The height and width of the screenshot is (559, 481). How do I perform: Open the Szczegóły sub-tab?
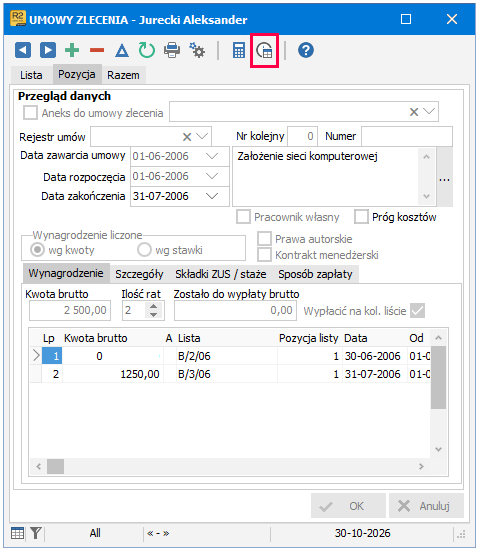(x=139, y=274)
